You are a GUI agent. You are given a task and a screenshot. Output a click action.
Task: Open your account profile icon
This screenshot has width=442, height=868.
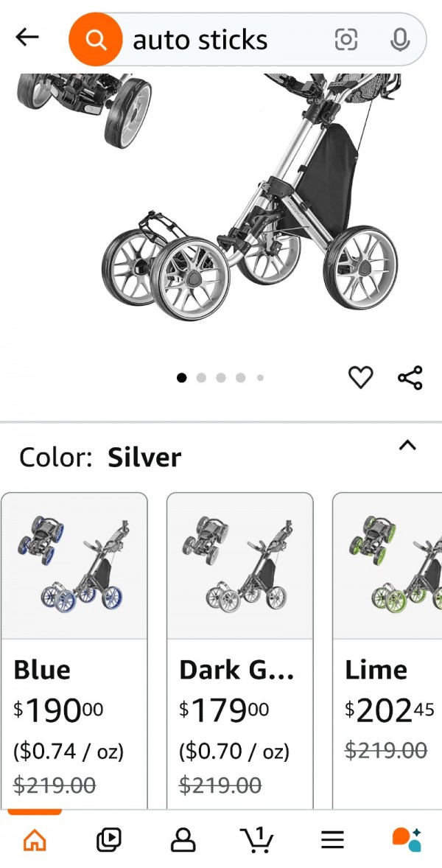point(184,839)
